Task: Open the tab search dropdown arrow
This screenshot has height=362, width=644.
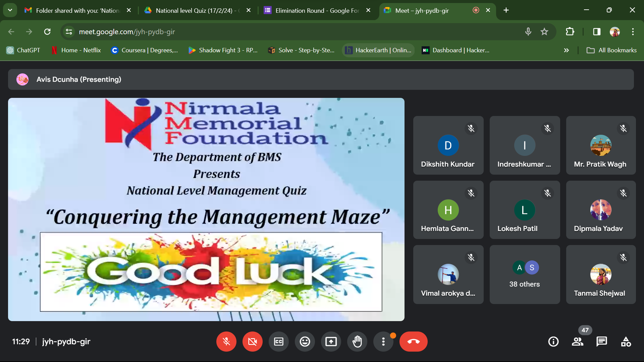Action: click(x=10, y=10)
